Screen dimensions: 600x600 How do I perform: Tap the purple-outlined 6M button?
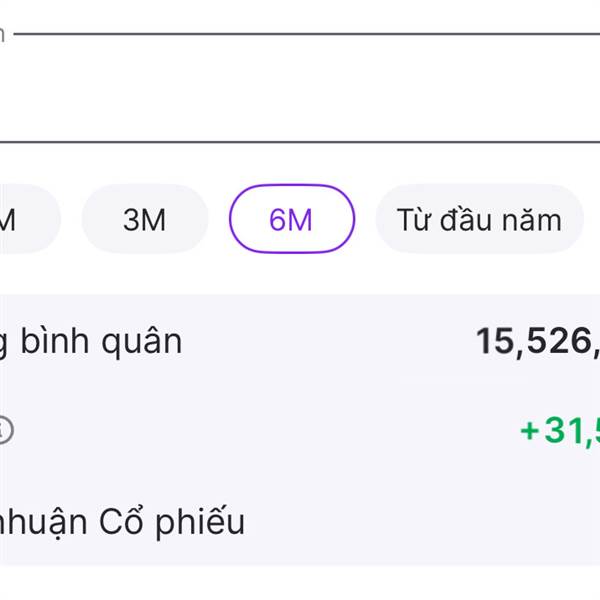tap(291, 220)
